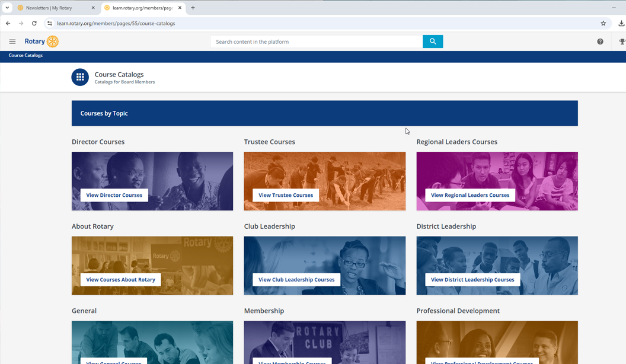Click the Search content in the platform field
The height and width of the screenshot is (364, 626).
point(317,41)
